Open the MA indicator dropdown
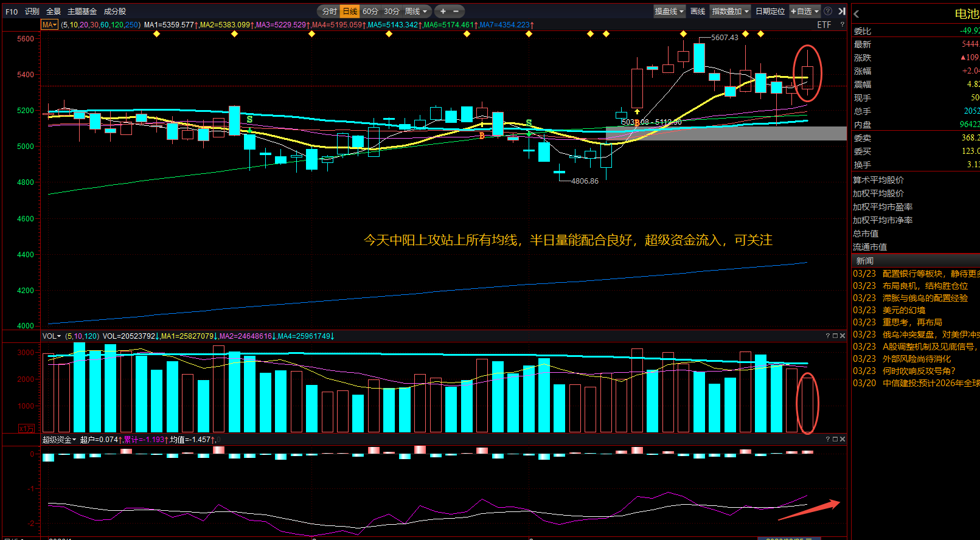This screenshot has height=540, width=980. pos(49,25)
